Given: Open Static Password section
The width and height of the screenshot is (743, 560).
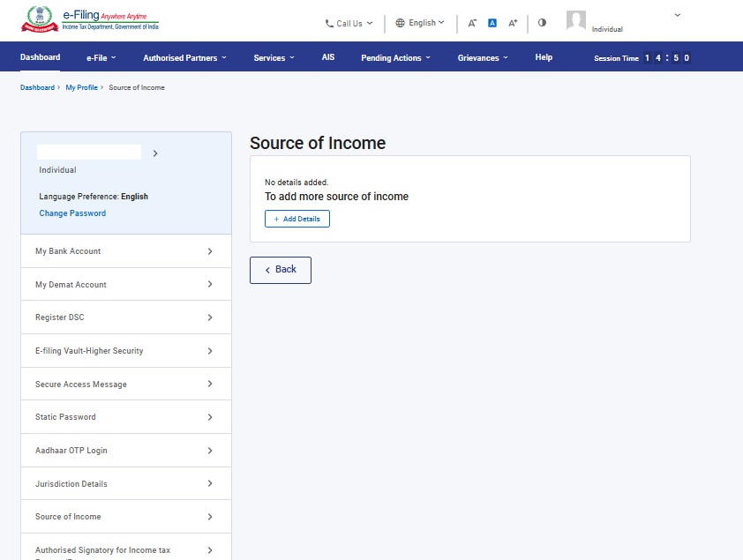Looking at the screenshot, I should coord(126,417).
